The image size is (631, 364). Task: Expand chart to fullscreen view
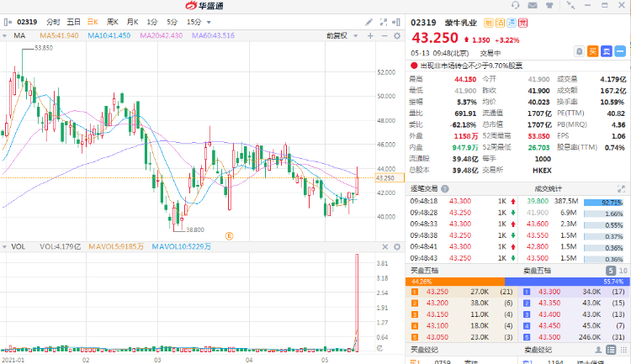383,22
